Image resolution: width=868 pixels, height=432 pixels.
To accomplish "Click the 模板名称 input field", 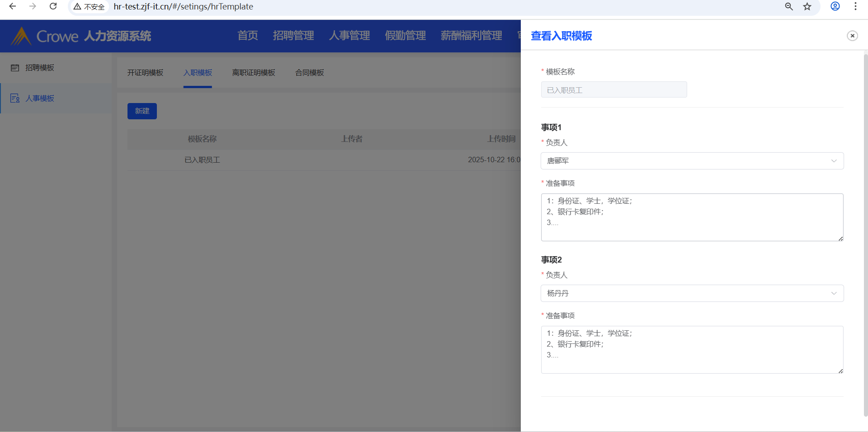I will tap(613, 90).
